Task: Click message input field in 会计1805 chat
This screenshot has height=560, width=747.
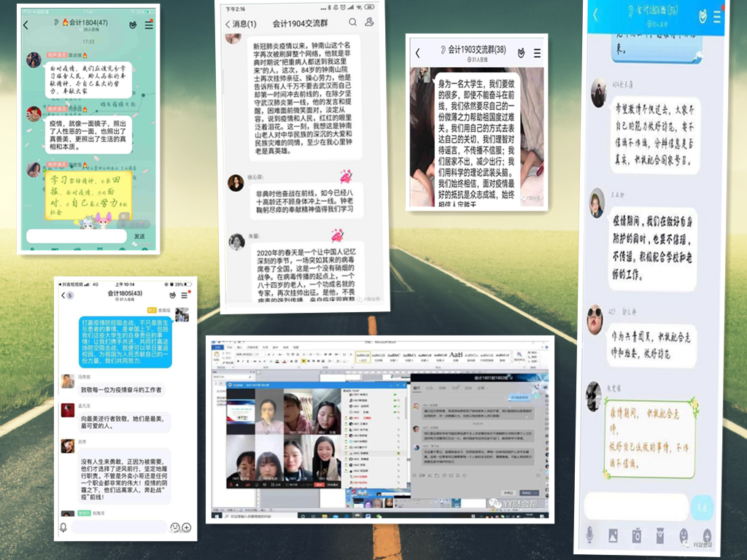Action: point(118,526)
